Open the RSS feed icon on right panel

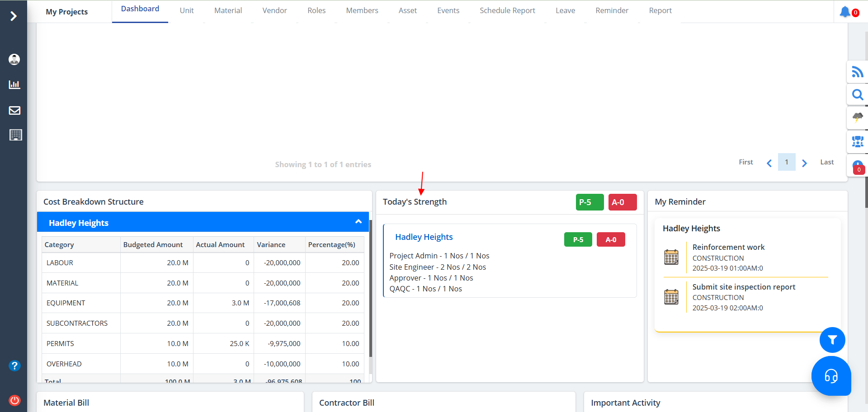point(857,72)
